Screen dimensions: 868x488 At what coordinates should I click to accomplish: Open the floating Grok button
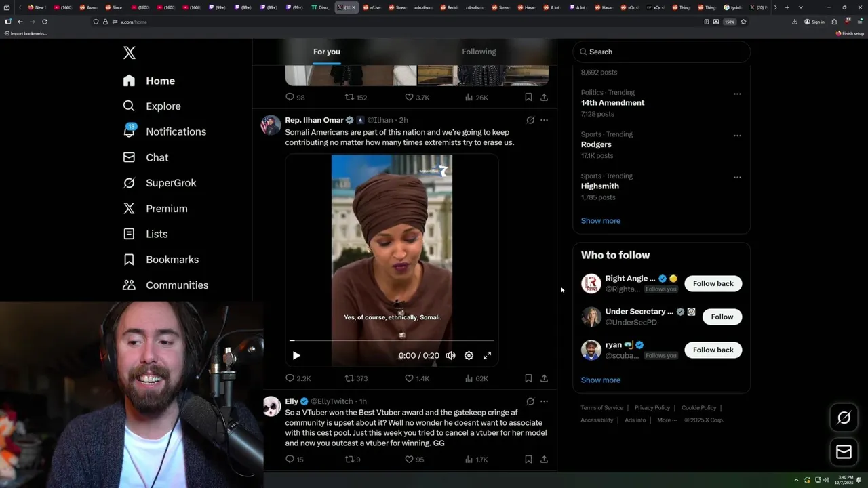[844, 418]
